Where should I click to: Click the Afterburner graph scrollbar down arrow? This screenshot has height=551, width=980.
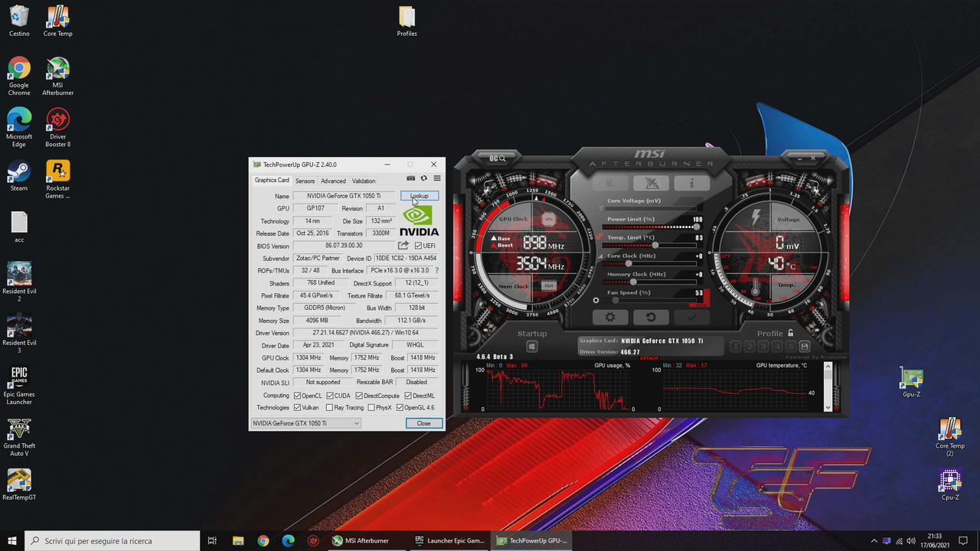click(828, 407)
